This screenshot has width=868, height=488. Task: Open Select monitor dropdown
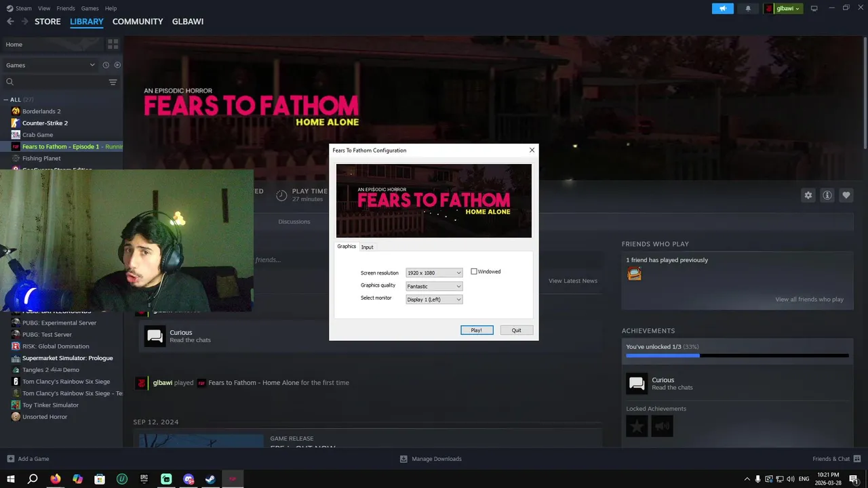[x=434, y=300]
